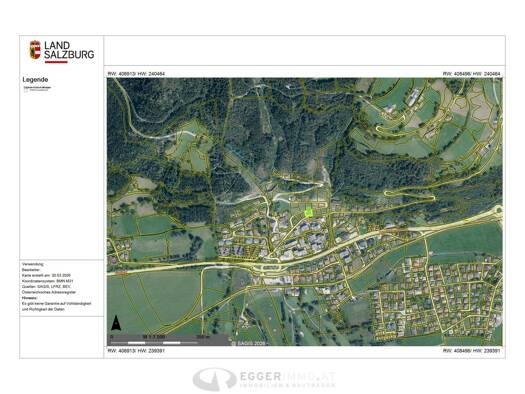Click the top-left RW/HW coordinate label
This screenshot has height=394, width=525.
click(x=136, y=74)
